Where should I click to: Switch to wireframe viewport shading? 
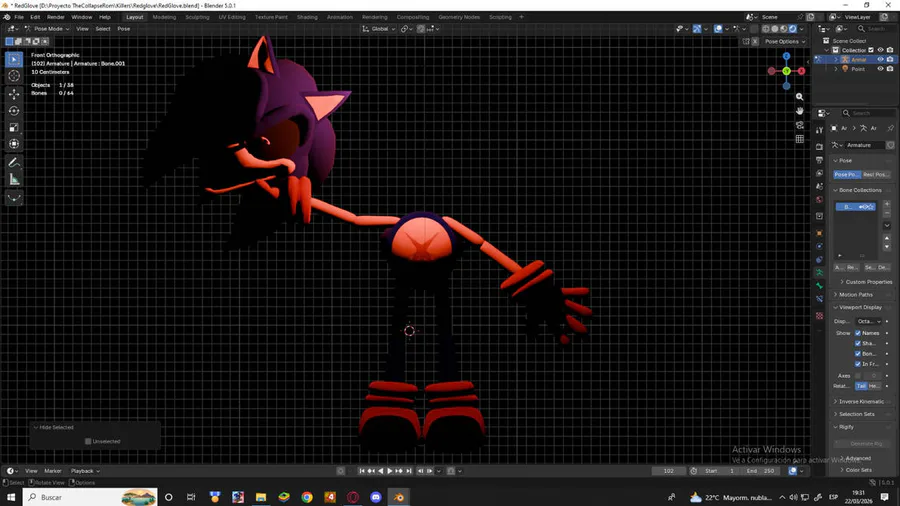(x=766, y=29)
